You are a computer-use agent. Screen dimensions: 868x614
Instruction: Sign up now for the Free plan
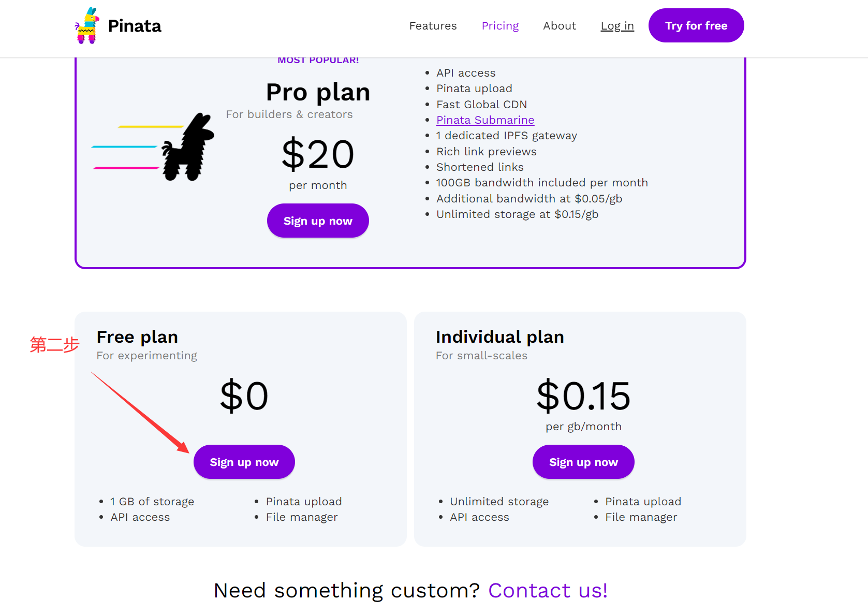coord(244,462)
